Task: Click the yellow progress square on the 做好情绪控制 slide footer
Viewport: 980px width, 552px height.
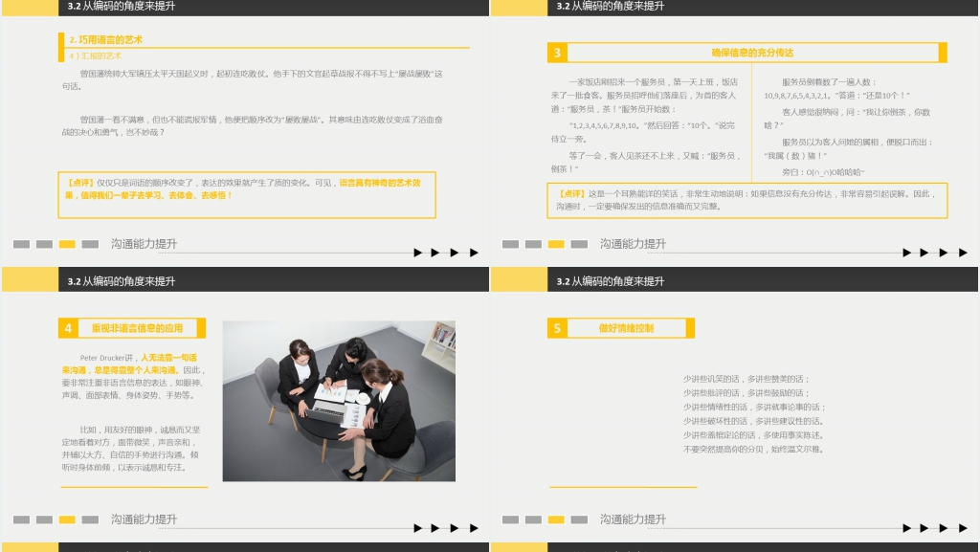Action: (556, 519)
